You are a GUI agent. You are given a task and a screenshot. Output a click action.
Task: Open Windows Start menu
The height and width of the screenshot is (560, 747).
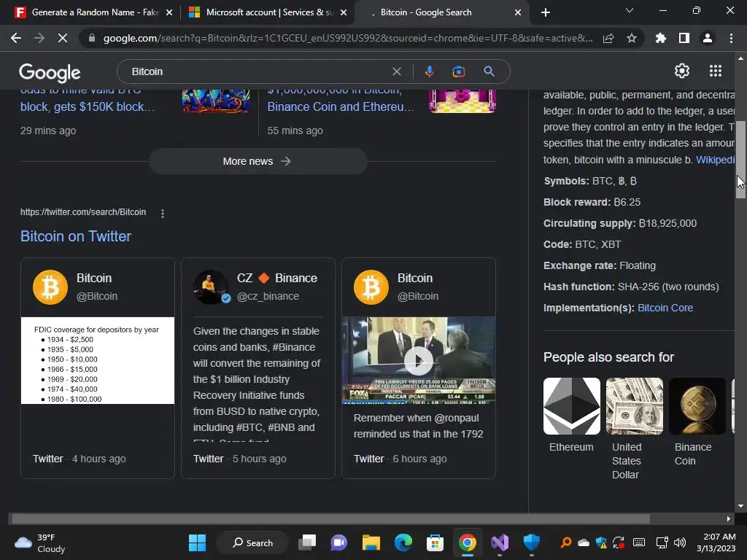[197, 542]
